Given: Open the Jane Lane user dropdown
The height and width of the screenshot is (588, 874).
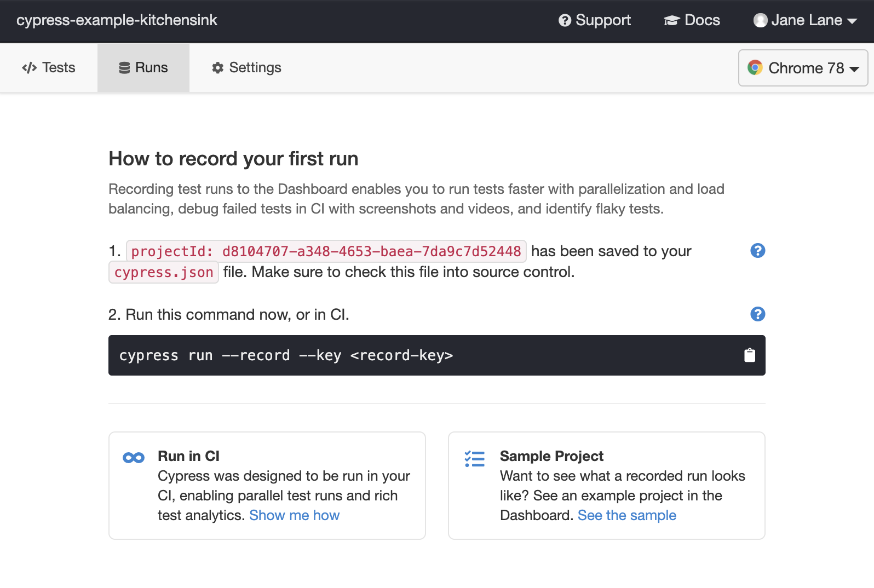Looking at the screenshot, I should (x=805, y=20).
